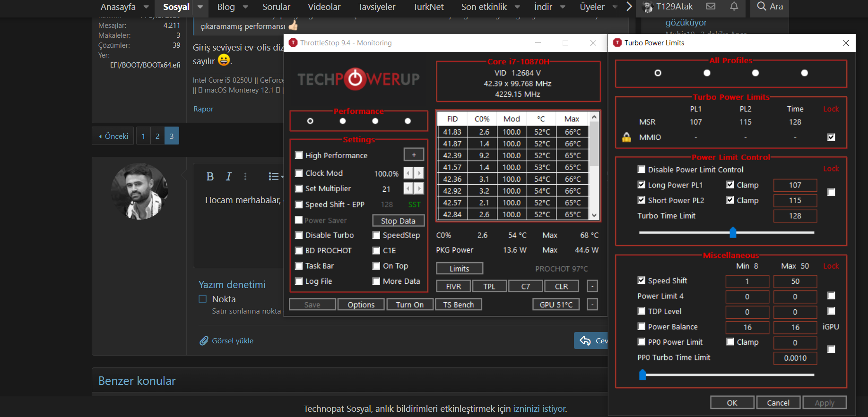Open the Sorular menu item
Viewport: 868px width, 417px height.
(276, 7)
